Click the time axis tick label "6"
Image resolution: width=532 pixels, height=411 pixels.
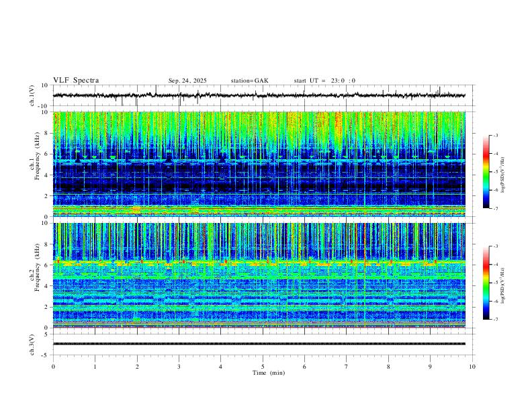pos(304,367)
